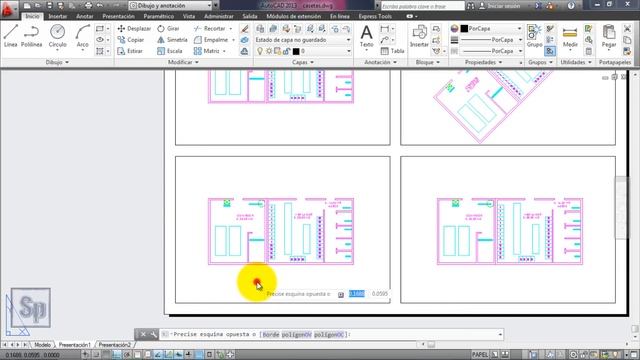The width and height of the screenshot is (640, 360).
Task: Open Dibujo y anotación workspace dropdown
Action: pos(171,6)
